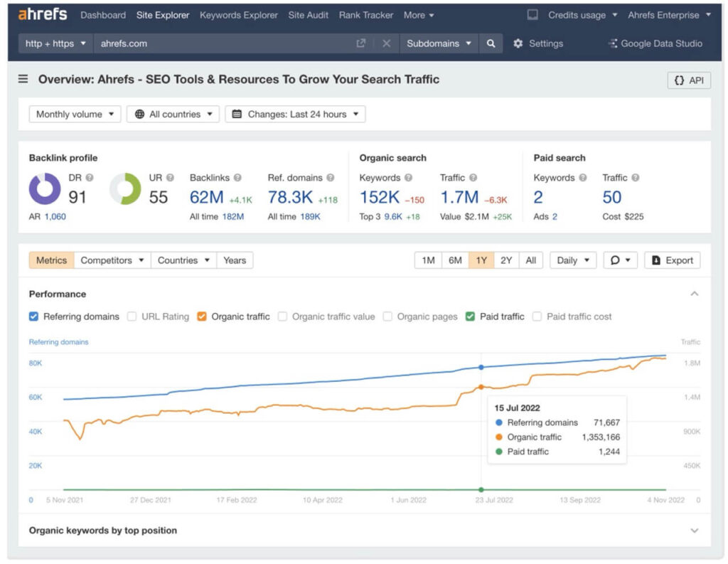Open the All countries dropdown
The height and width of the screenshot is (564, 728).
coord(173,115)
